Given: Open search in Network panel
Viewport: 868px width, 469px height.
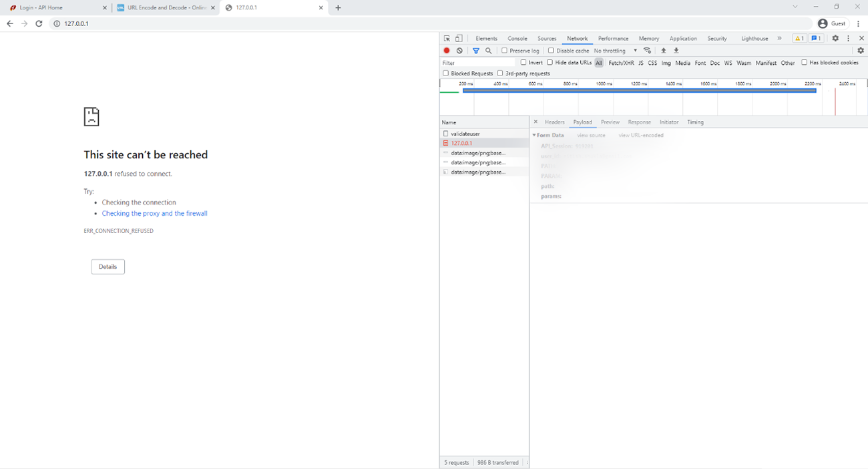Looking at the screenshot, I should [x=488, y=50].
